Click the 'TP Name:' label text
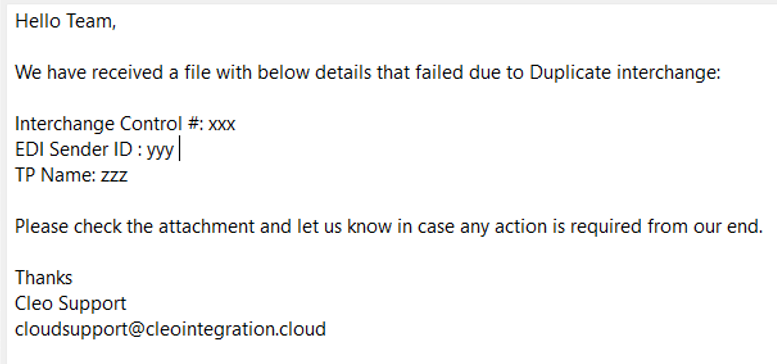777x364 pixels. [56, 175]
